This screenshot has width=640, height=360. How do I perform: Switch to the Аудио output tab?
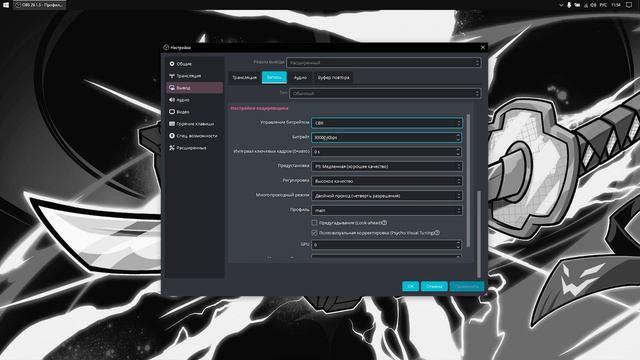(x=300, y=77)
